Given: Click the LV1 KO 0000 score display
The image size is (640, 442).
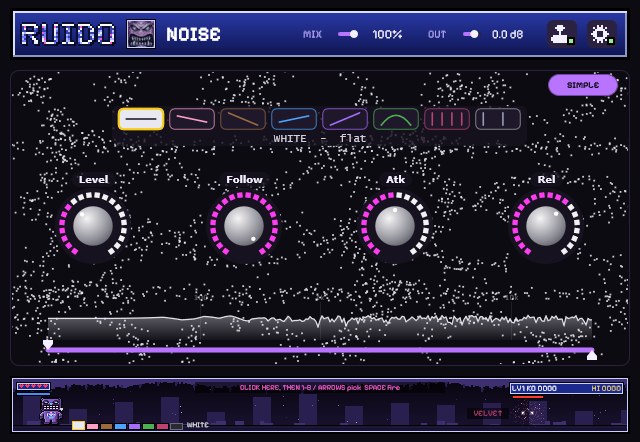Looking at the screenshot, I should click(x=534, y=389).
